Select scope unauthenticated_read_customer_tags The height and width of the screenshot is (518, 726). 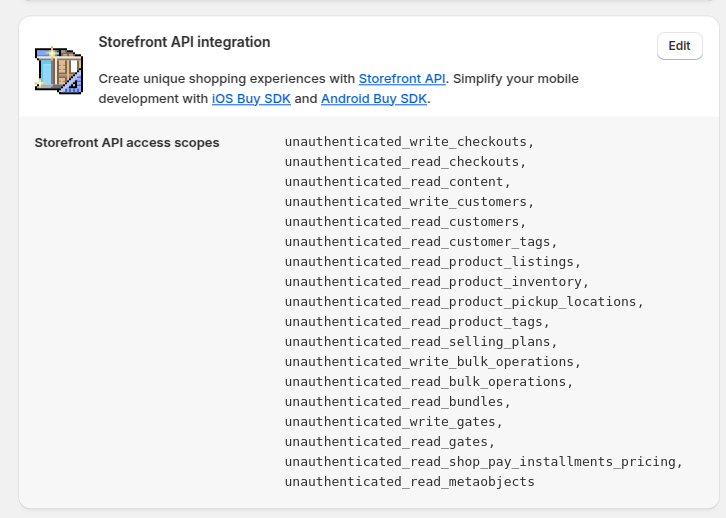click(x=418, y=242)
